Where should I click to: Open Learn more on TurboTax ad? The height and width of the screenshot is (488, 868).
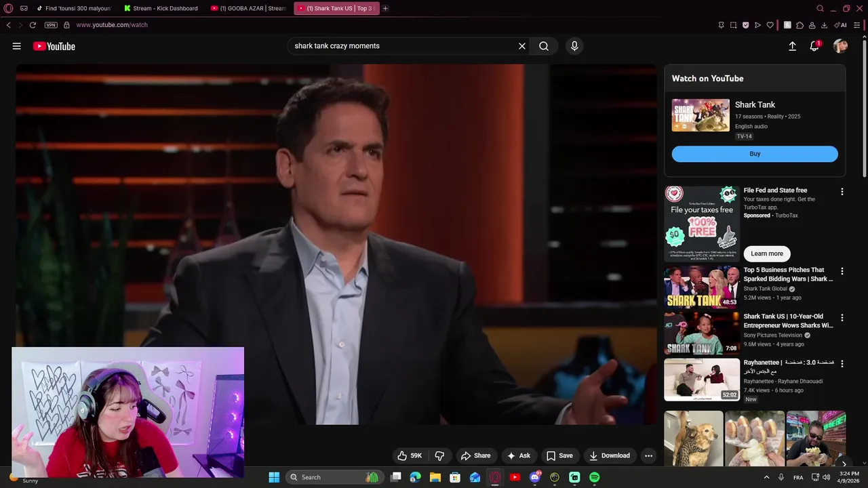pyautogui.click(x=767, y=253)
